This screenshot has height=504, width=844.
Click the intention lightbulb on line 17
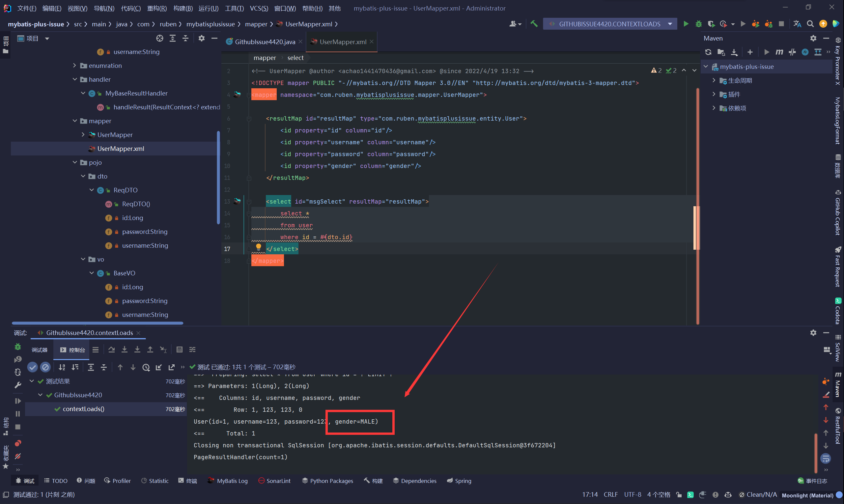[259, 247]
